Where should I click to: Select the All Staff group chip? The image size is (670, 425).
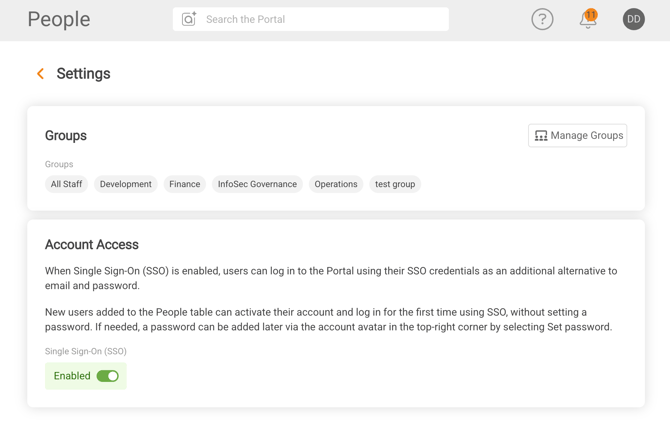coord(67,184)
